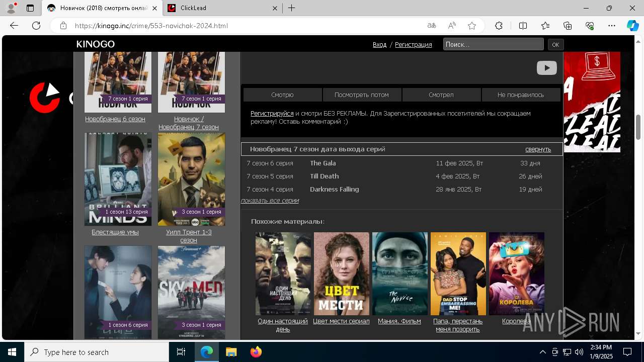This screenshot has width=644, height=362.
Task: Open the Королева poster thumbnail
Action: 516,274
